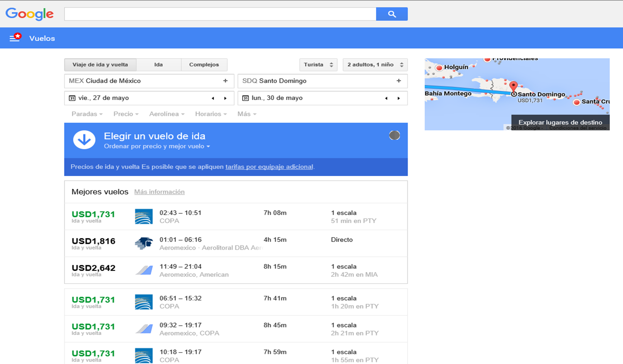This screenshot has height=364, width=623.
Task: Choose Viaje de ida y vuelta option
Action: 100,65
